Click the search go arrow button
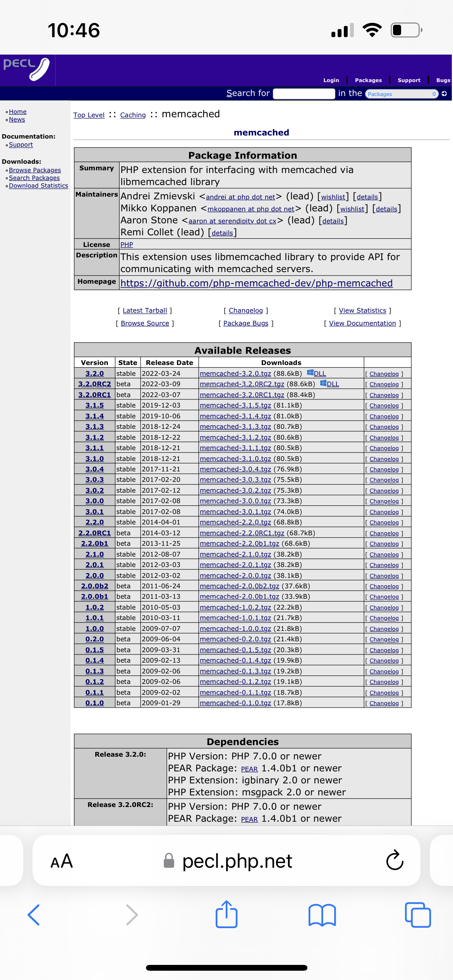Image resolution: width=453 pixels, height=980 pixels. (444, 94)
